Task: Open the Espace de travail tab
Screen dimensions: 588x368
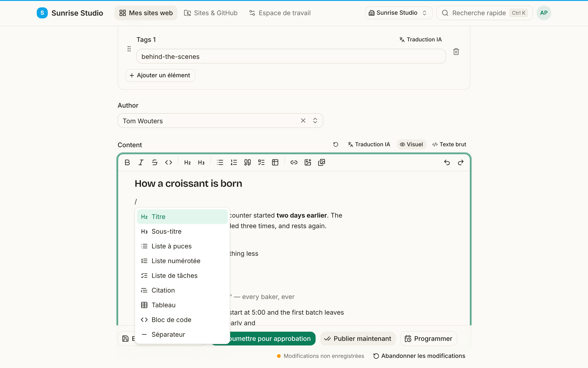Action: [280, 13]
